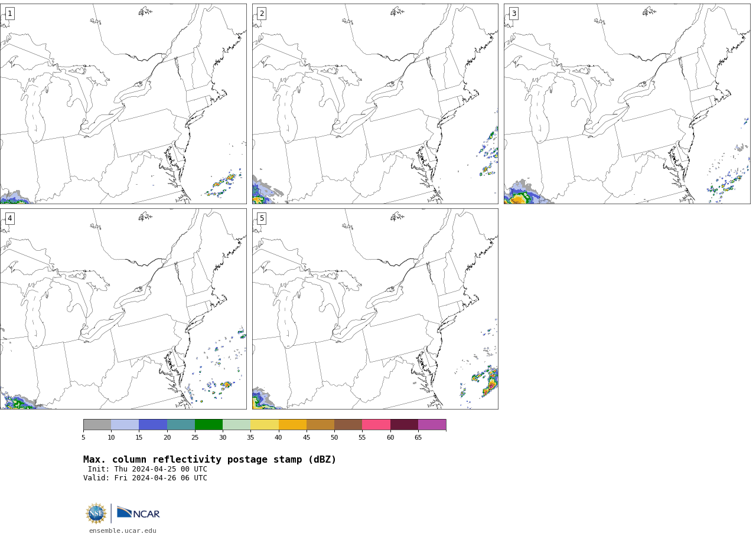Open ensemble member 4 postage stamp map
This screenshot has height=537, width=756.
click(123, 309)
